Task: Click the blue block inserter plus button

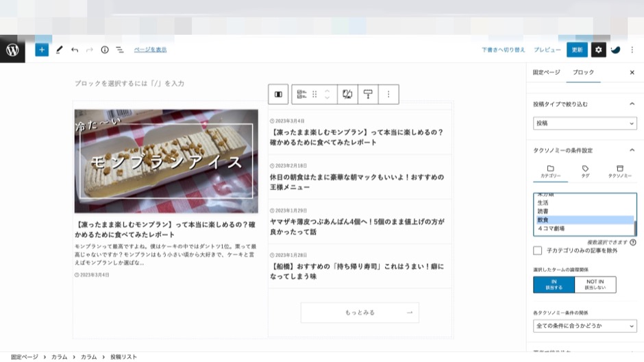Action: 42,50
